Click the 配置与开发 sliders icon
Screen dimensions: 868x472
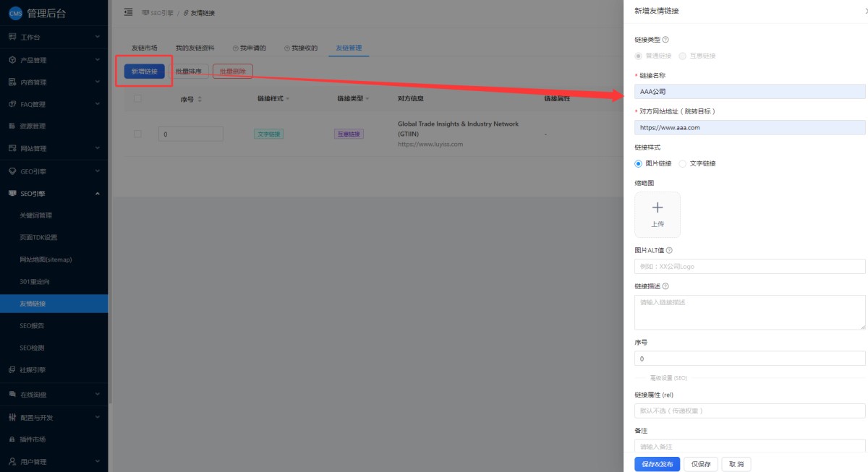pos(12,417)
